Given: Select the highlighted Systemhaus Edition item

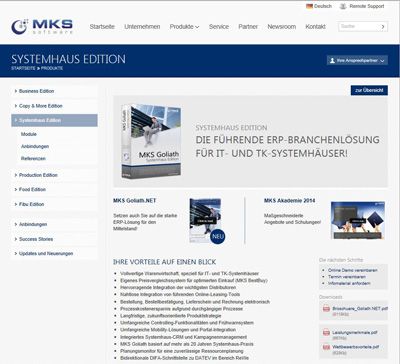Looking at the screenshot, I should [54, 120].
